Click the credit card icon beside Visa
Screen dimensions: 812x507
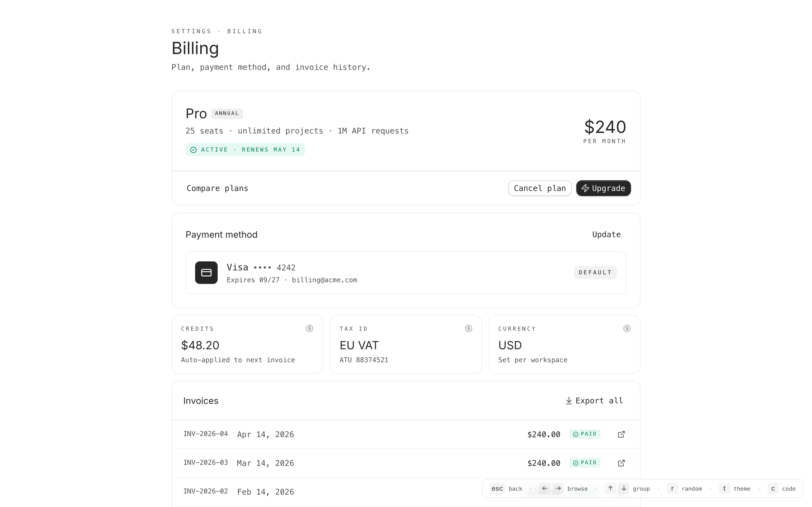(x=206, y=273)
